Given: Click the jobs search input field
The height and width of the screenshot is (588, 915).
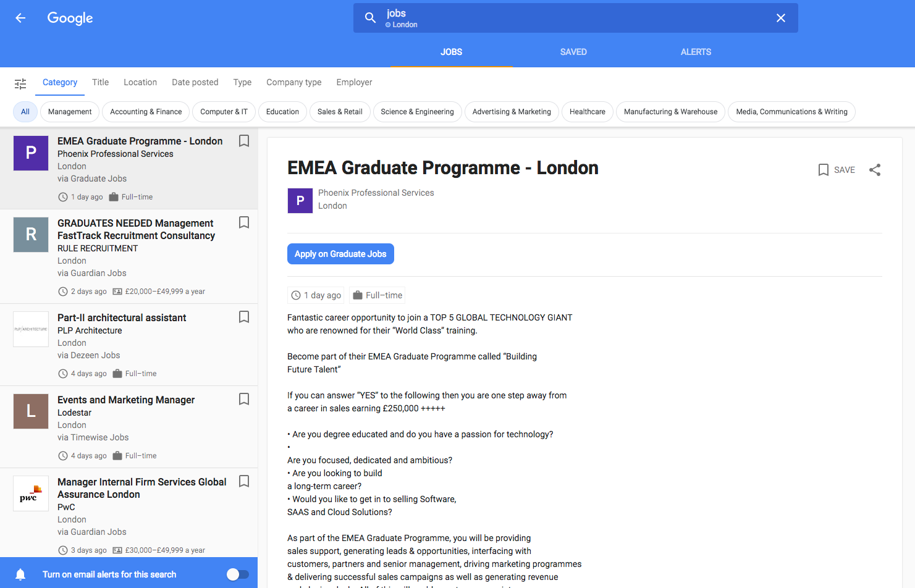Looking at the screenshot, I should click(x=575, y=18).
